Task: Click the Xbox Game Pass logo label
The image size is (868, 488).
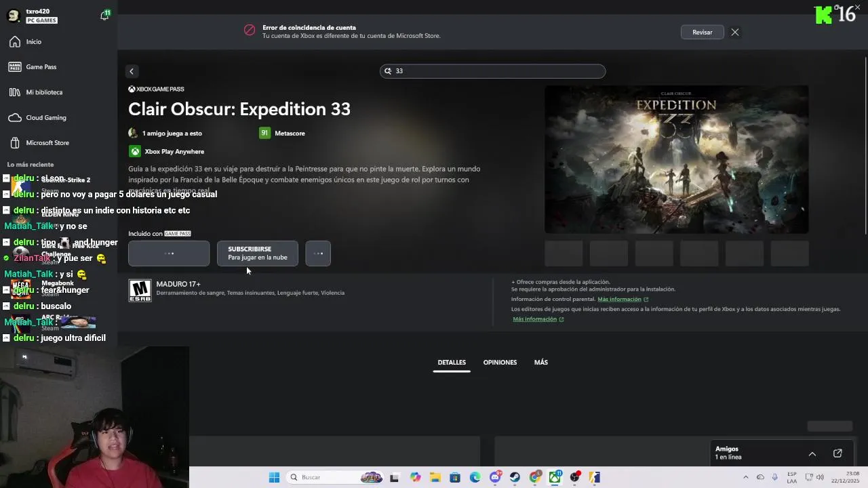Action: 156,89
